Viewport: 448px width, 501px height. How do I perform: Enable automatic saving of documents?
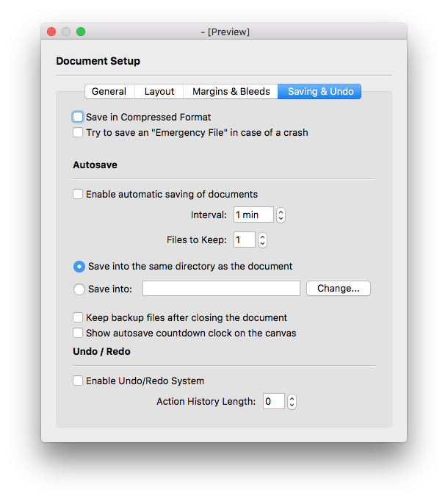[x=78, y=195]
